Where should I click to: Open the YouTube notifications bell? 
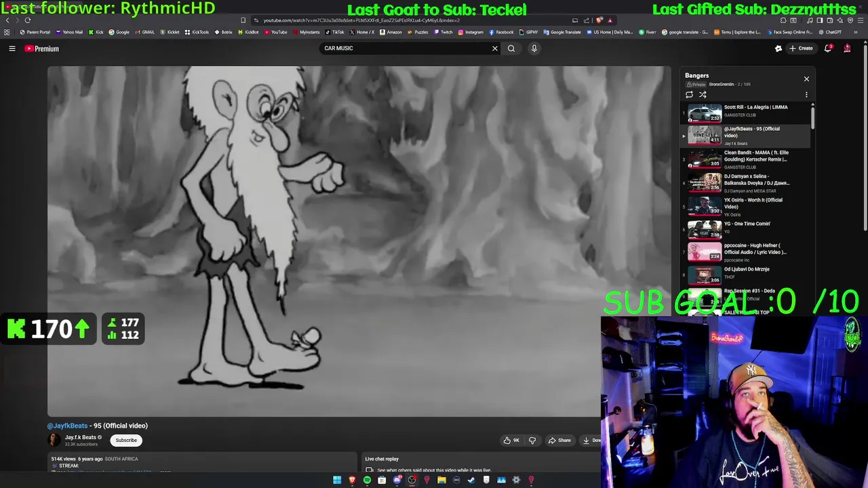tap(828, 48)
